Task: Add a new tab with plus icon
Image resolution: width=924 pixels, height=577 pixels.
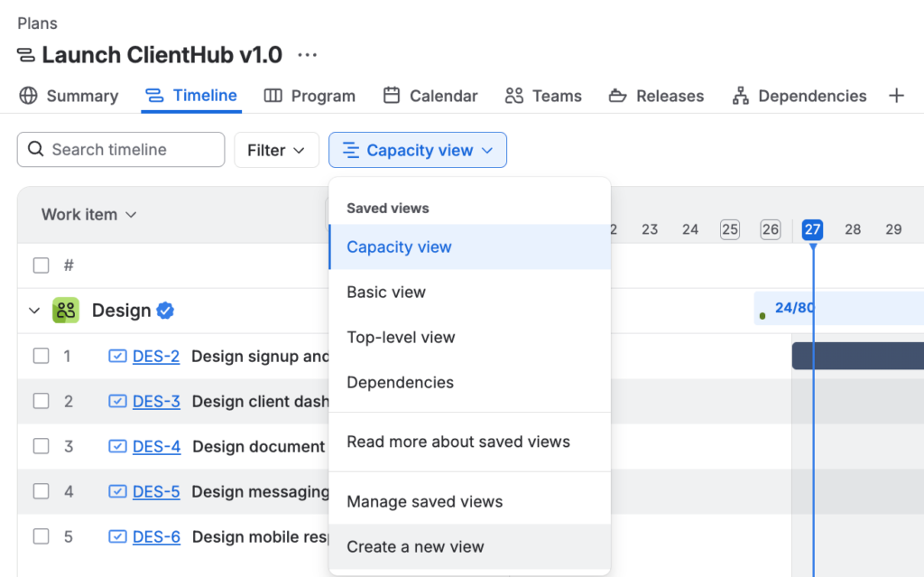Action: pyautogui.click(x=896, y=96)
